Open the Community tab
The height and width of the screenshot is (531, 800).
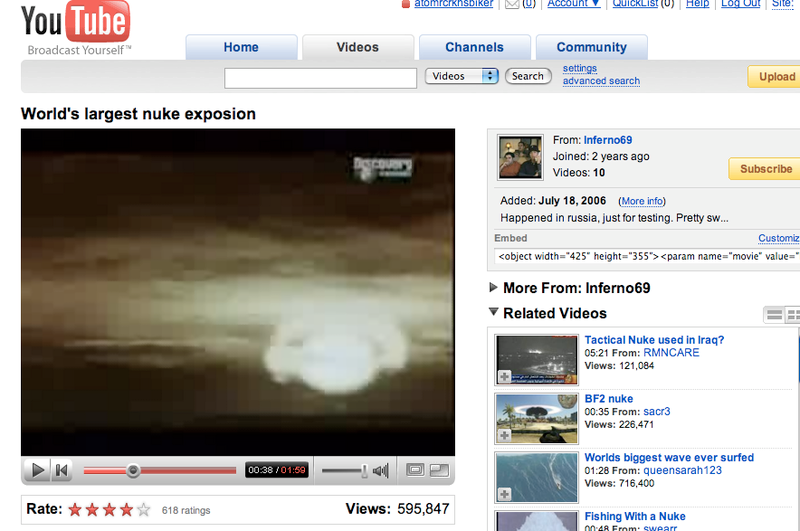pos(591,47)
